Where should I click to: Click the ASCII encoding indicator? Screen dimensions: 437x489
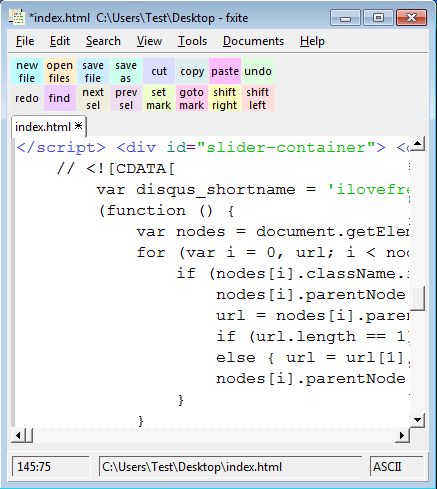coord(397,466)
